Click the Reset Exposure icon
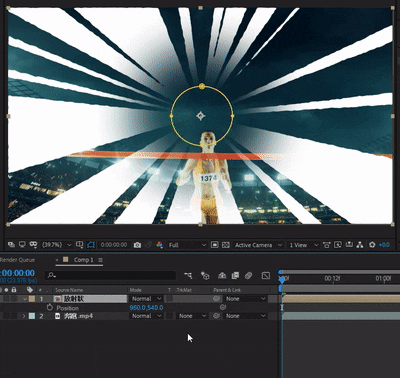The width and height of the screenshot is (400, 378). pos(372,245)
